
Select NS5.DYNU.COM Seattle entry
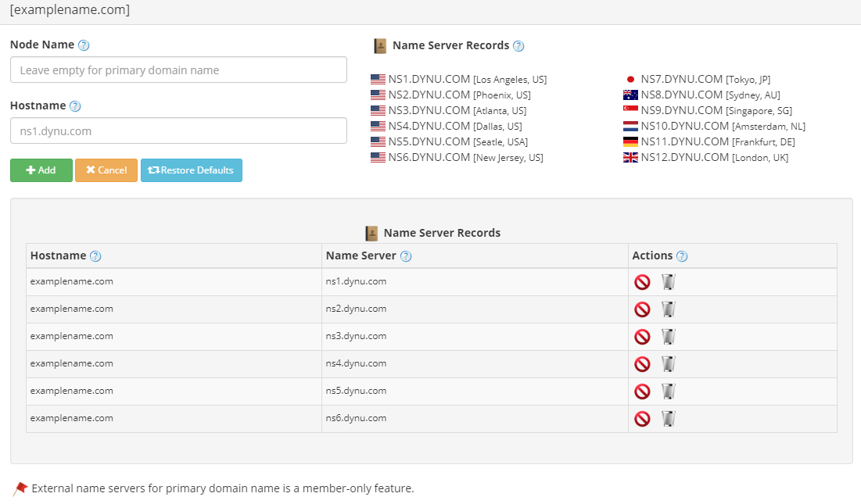pyautogui.click(x=449, y=141)
